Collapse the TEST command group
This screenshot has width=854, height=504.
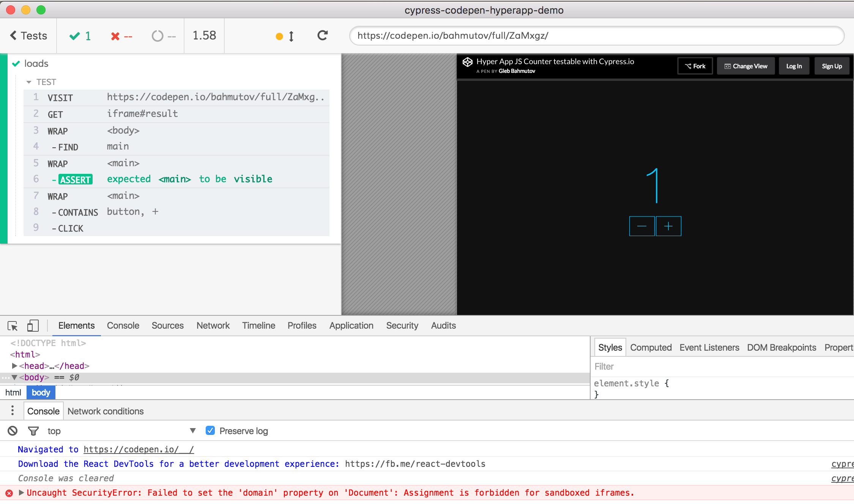click(29, 82)
